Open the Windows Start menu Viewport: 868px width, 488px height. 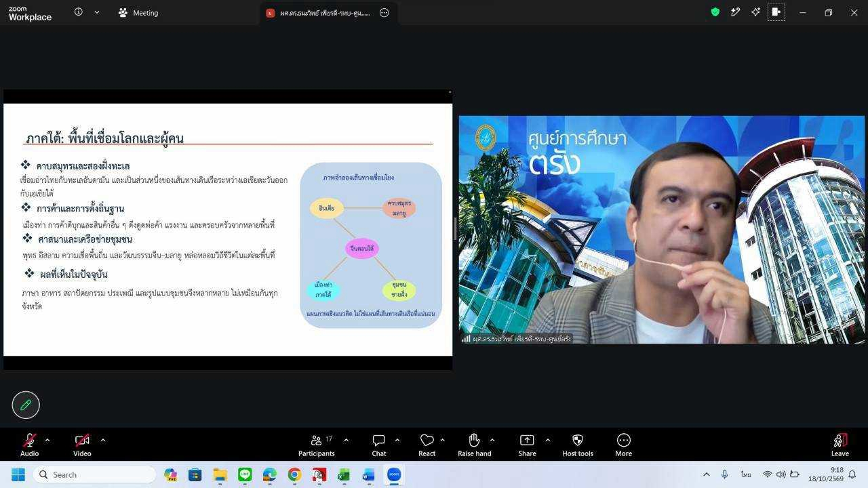click(x=18, y=474)
